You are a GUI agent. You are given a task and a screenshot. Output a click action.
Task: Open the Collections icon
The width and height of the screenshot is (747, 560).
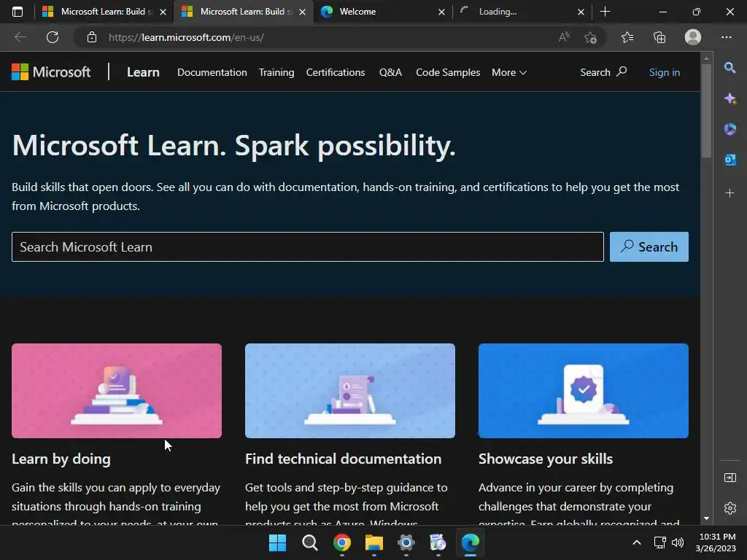[659, 37]
